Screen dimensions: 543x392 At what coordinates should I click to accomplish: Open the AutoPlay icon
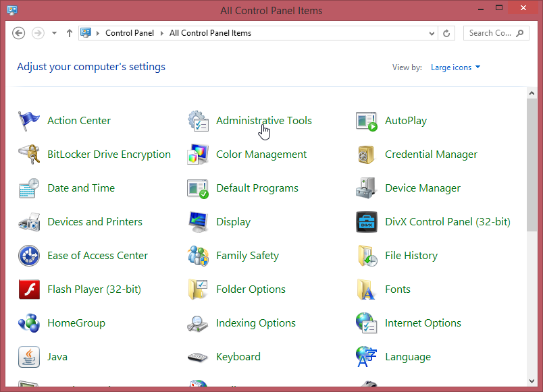366,121
